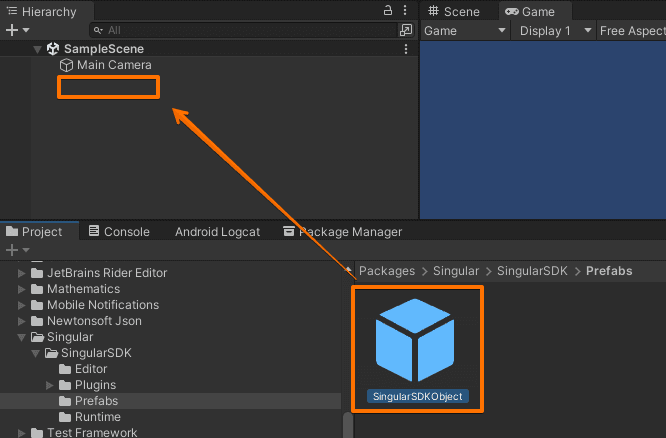
Task: Open the Android Logcat tab
Action: (217, 231)
